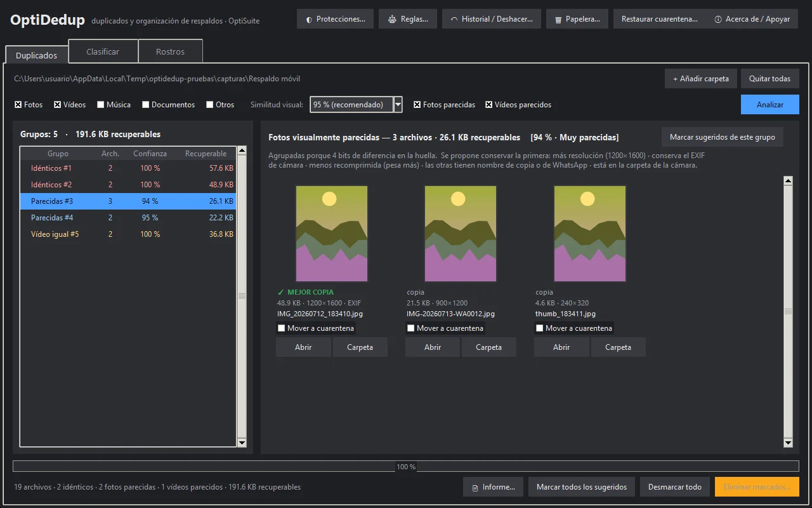Enable the Otros checkbox
Screen dimensions: 812x508
(220, 105)
